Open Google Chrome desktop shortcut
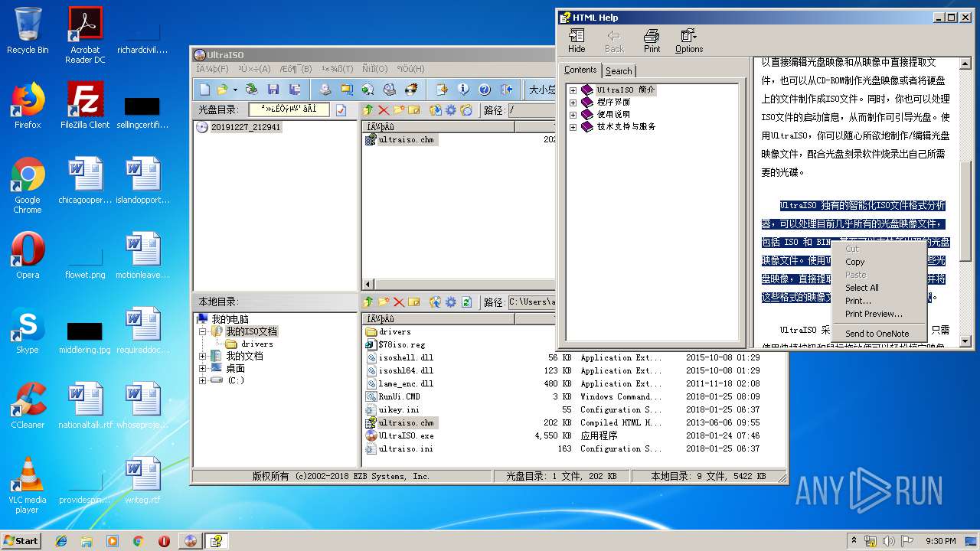The height and width of the screenshot is (551, 980). (28, 185)
